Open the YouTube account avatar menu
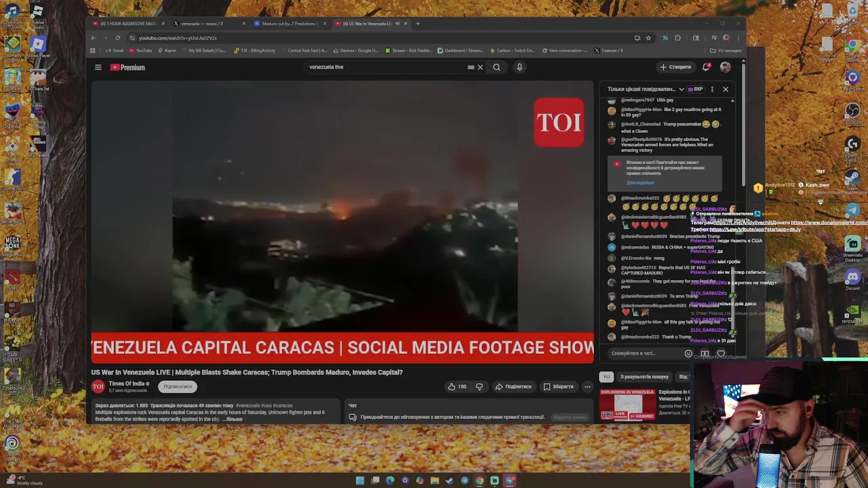The height and width of the screenshot is (488, 868). pyautogui.click(x=726, y=67)
